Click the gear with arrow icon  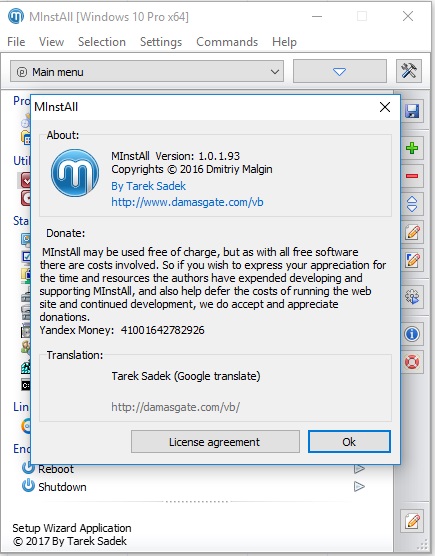tap(412, 296)
